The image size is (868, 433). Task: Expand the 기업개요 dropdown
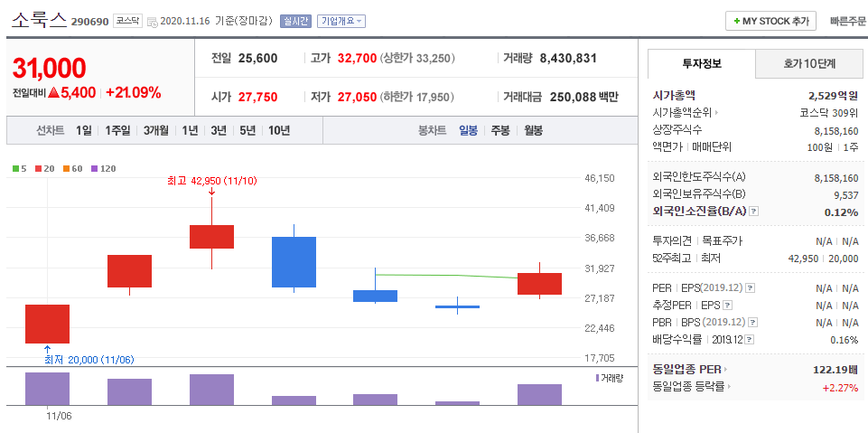pyautogui.click(x=341, y=21)
